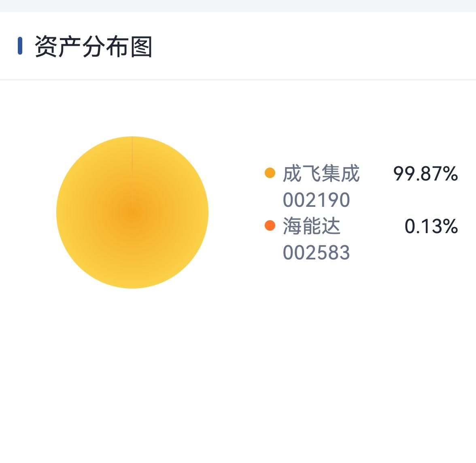Click the dark orange center of the pie
This screenshot has width=476, height=463.
coord(132,212)
